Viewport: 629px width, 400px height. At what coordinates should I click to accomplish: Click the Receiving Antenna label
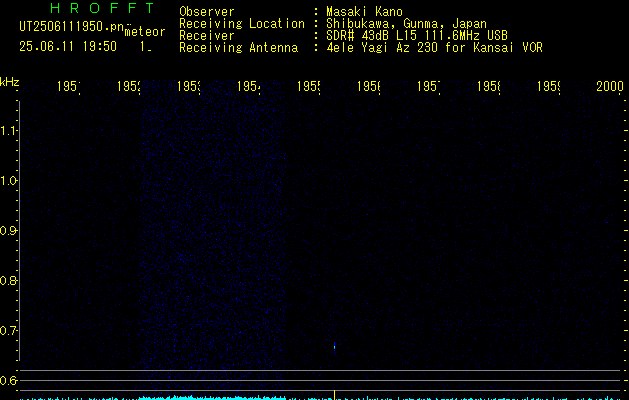pyautogui.click(x=239, y=48)
